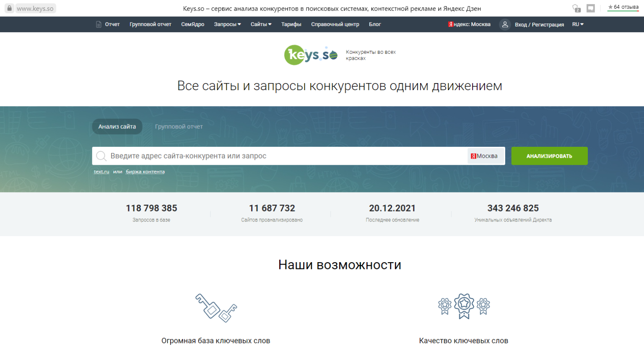This screenshot has height=349, width=644.
Task: Expand the Сайты dropdown menu
Action: click(x=261, y=24)
